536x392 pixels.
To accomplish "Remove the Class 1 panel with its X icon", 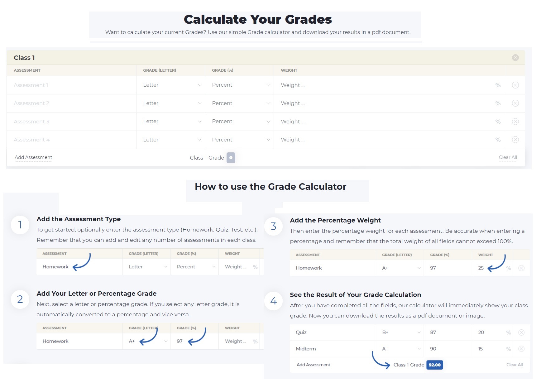I will 515,58.
